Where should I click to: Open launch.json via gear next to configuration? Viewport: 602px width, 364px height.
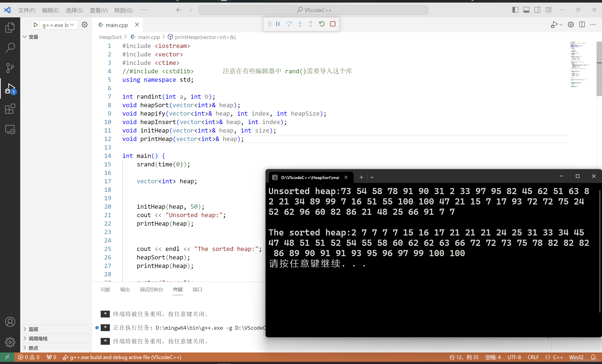click(84, 25)
